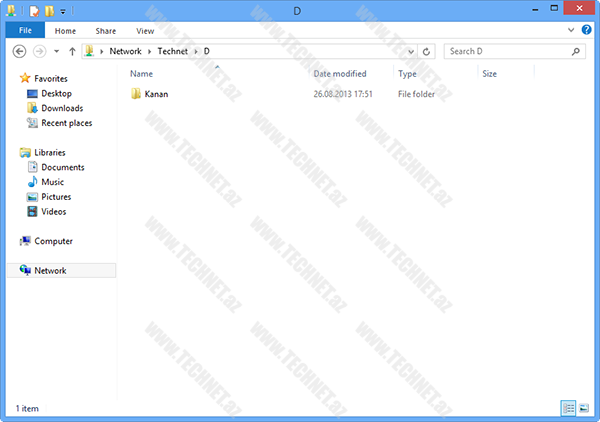Click the Kanan folder icon
Viewport: 600px width, 422px height.
pos(136,94)
